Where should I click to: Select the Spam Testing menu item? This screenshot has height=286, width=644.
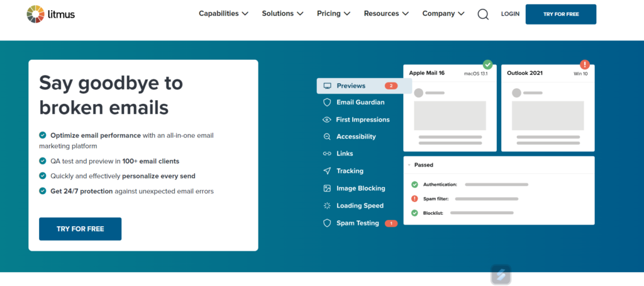click(360, 223)
